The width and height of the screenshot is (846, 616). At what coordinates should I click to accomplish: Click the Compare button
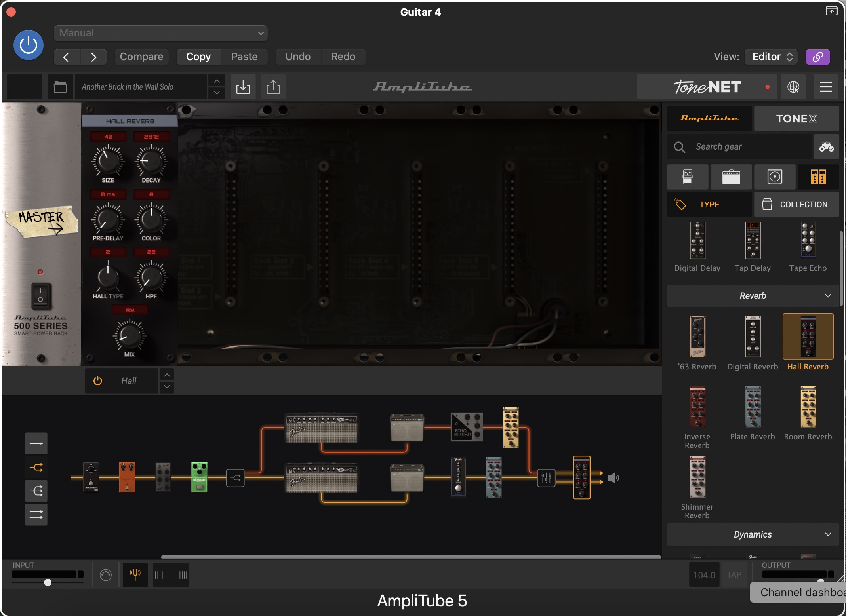tap(141, 57)
